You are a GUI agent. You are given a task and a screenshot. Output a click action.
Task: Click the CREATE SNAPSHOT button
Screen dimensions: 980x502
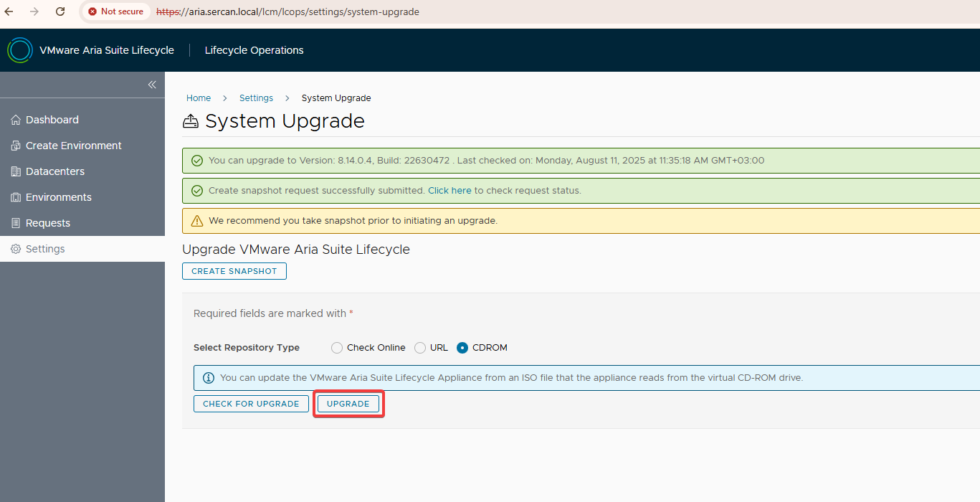[234, 271]
